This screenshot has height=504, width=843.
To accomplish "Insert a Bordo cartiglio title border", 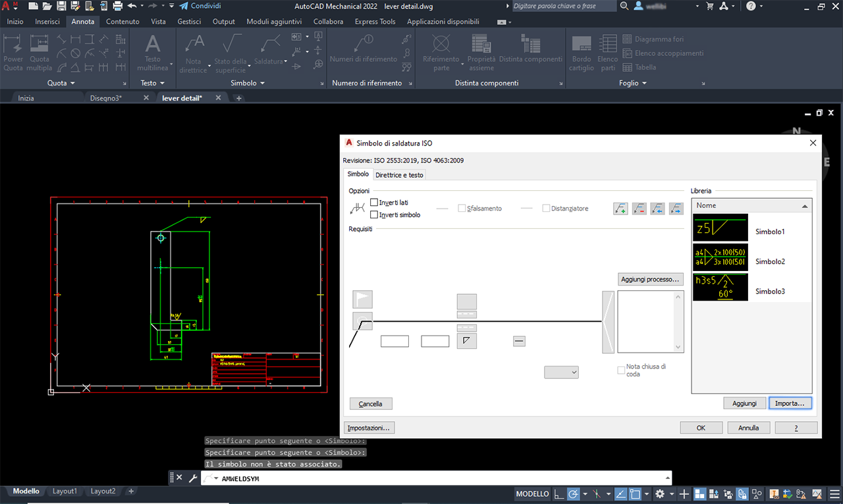I will click(582, 53).
